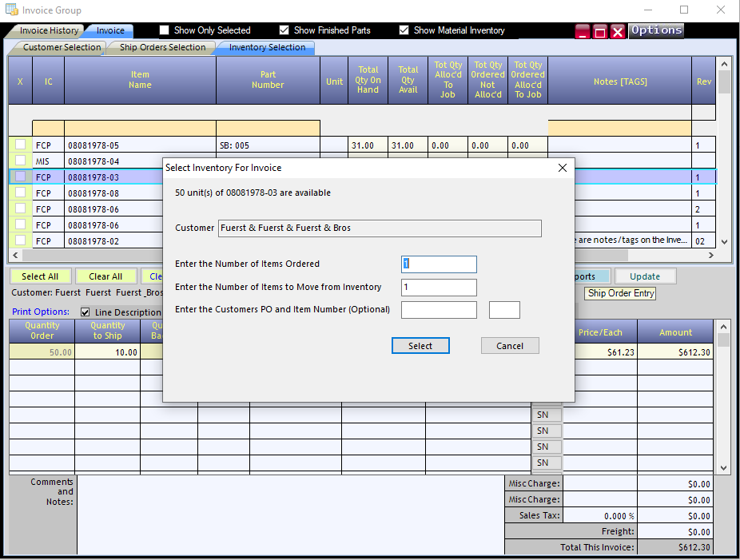The width and height of the screenshot is (740, 560).
Task: Click the Select All button
Action: 40,276
